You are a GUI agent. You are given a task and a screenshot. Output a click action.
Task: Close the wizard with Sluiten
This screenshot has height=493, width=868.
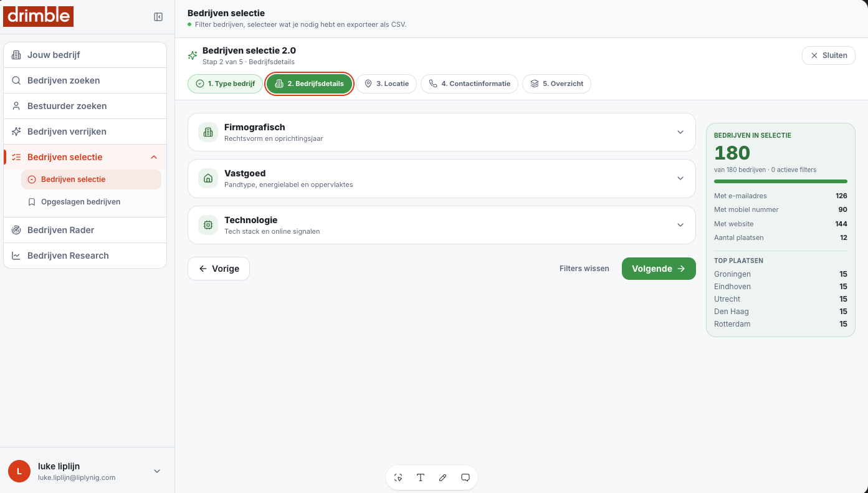tap(829, 55)
